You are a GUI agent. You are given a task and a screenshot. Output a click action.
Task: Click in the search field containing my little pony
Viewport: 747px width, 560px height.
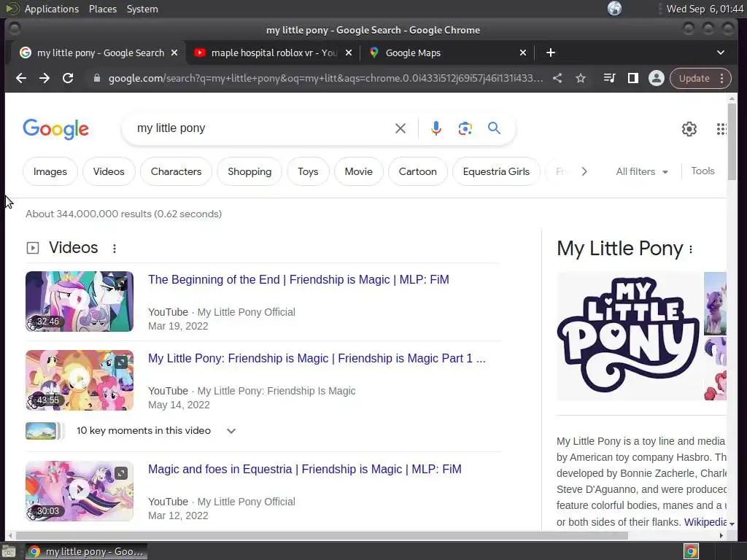pyautogui.click(x=262, y=128)
